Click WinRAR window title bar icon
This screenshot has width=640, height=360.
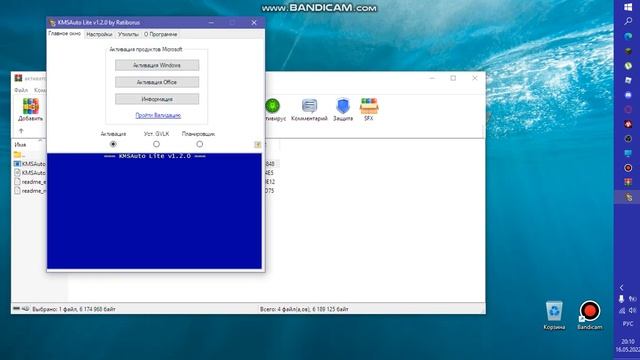(18, 78)
